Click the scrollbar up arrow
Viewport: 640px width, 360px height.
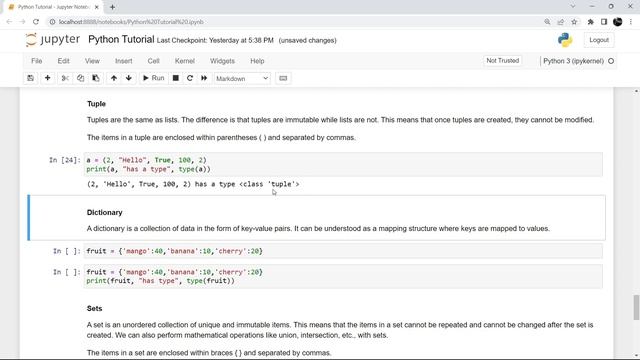tap(636, 91)
